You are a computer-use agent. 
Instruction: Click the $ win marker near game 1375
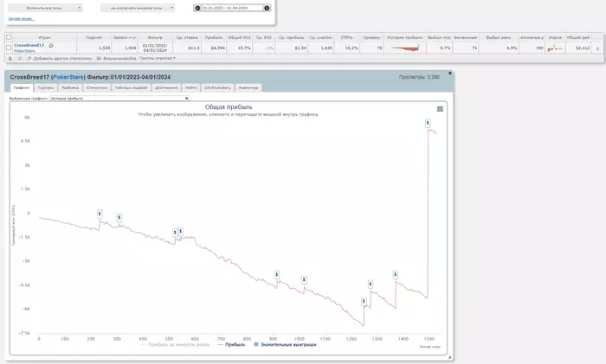pos(395,275)
